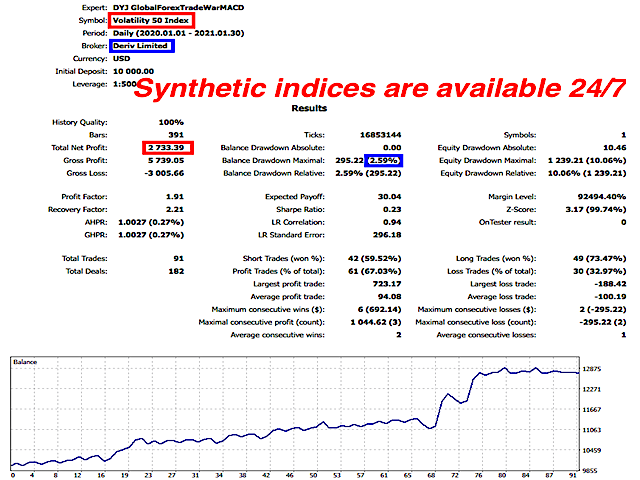Viewport: 640px width, 480px height.
Task: Select the Balance Drawdown Absolute value 0.00
Action: [392, 147]
